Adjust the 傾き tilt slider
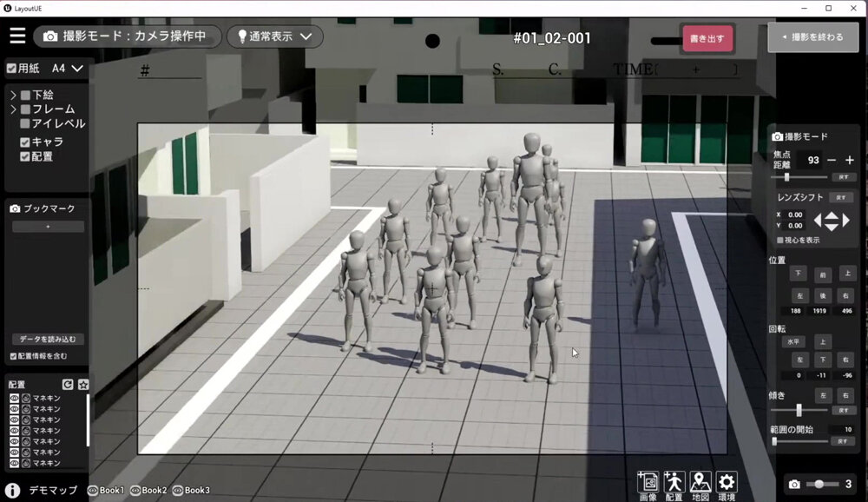868x502 pixels. click(799, 410)
